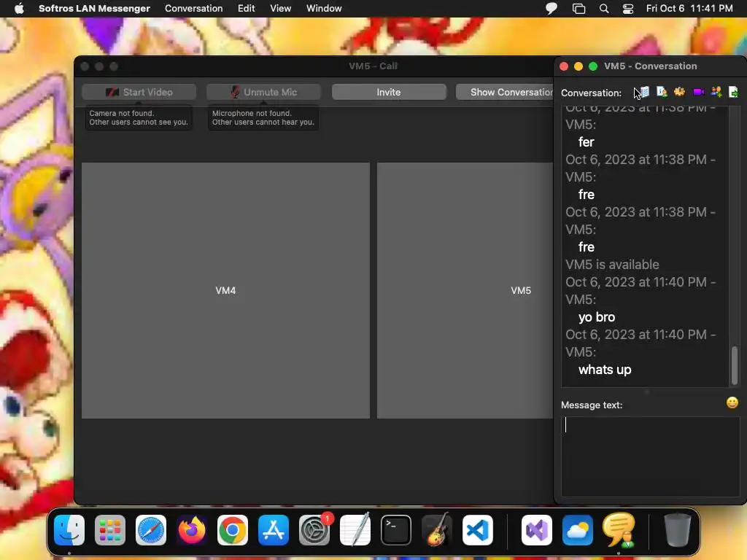Viewport: 747px width, 560px height.
Task: Open message history icon in Conversation toolbar
Action: [x=644, y=92]
